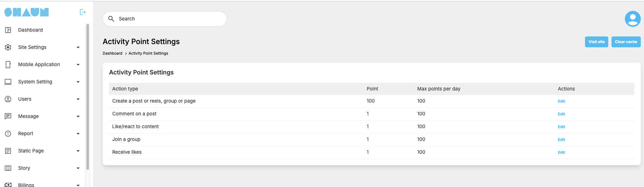644x187 pixels.
Task: Open the user profile avatar
Action: 633,19
